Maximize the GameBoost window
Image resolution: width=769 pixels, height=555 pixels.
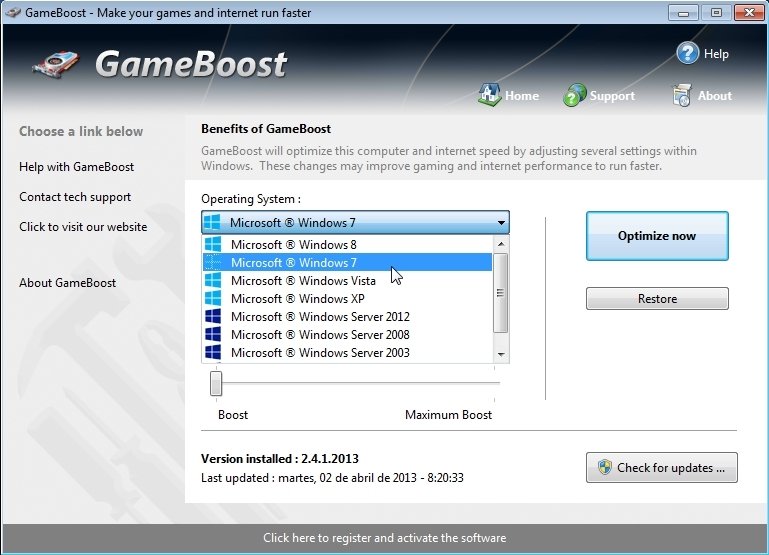pos(716,13)
